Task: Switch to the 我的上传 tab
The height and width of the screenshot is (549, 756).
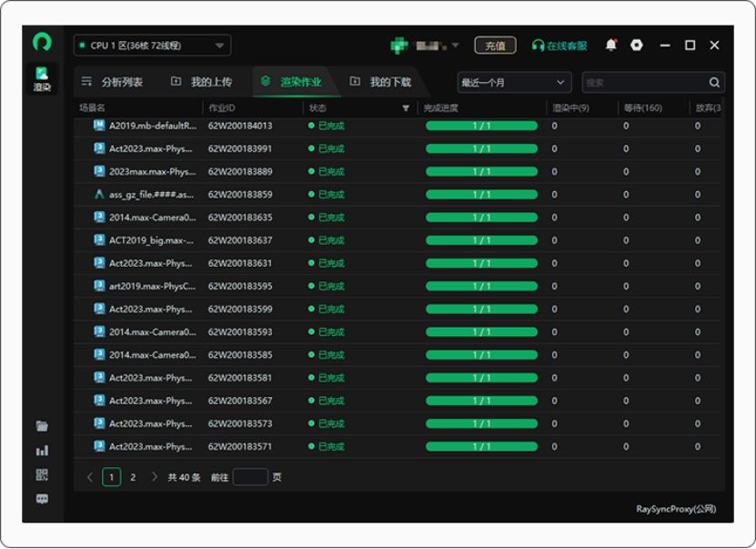Action: click(202, 82)
